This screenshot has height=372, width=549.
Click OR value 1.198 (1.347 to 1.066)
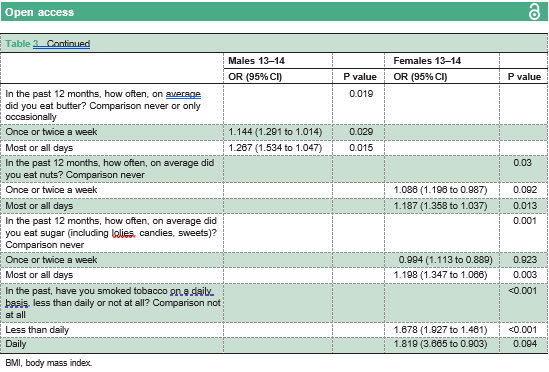coord(440,275)
